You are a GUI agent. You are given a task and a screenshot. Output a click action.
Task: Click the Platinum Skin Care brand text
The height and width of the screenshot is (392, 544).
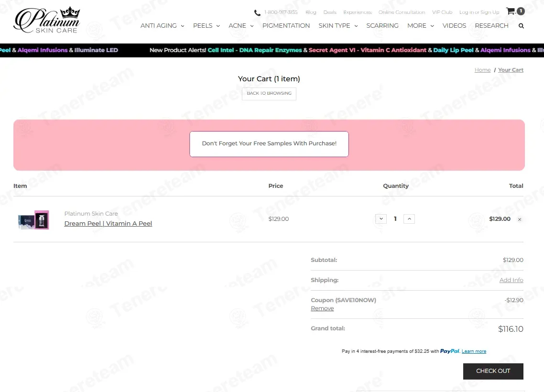click(91, 214)
